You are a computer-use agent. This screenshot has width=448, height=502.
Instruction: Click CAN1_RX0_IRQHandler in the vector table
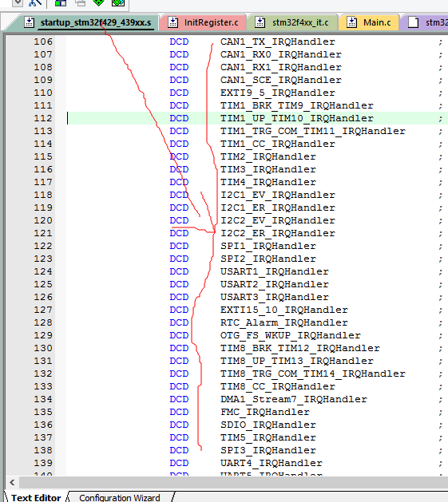tap(281, 55)
